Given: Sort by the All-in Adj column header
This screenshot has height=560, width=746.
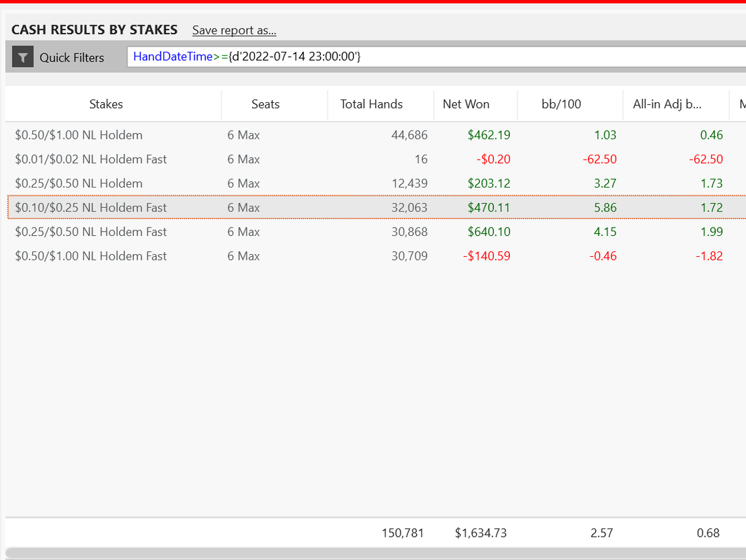Looking at the screenshot, I should click(x=667, y=104).
